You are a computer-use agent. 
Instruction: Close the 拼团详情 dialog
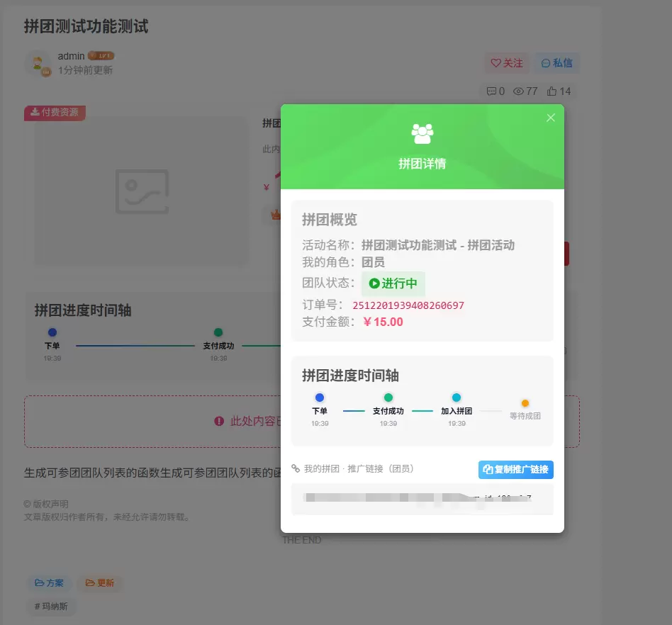coord(551,118)
